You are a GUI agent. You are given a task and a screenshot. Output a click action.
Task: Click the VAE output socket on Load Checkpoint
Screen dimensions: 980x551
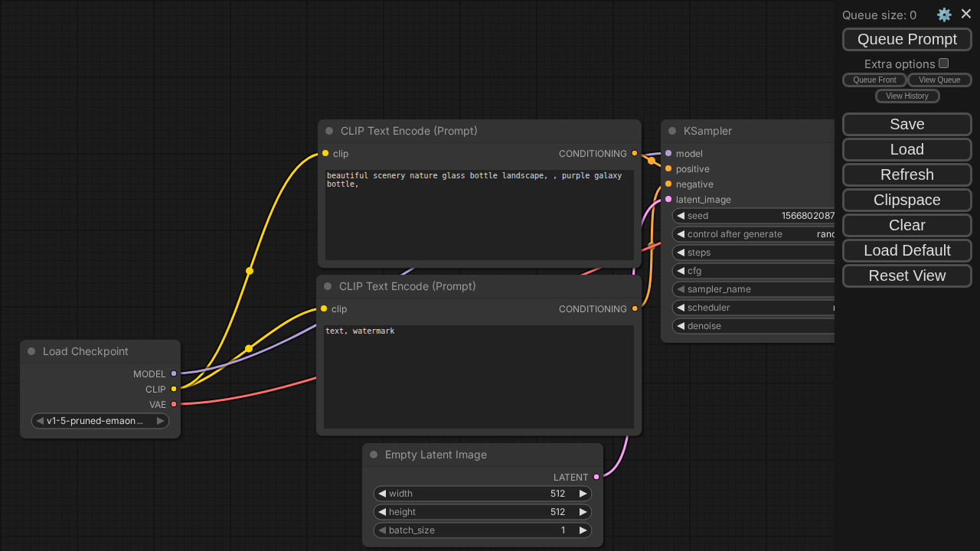pyautogui.click(x=174, y=404)
